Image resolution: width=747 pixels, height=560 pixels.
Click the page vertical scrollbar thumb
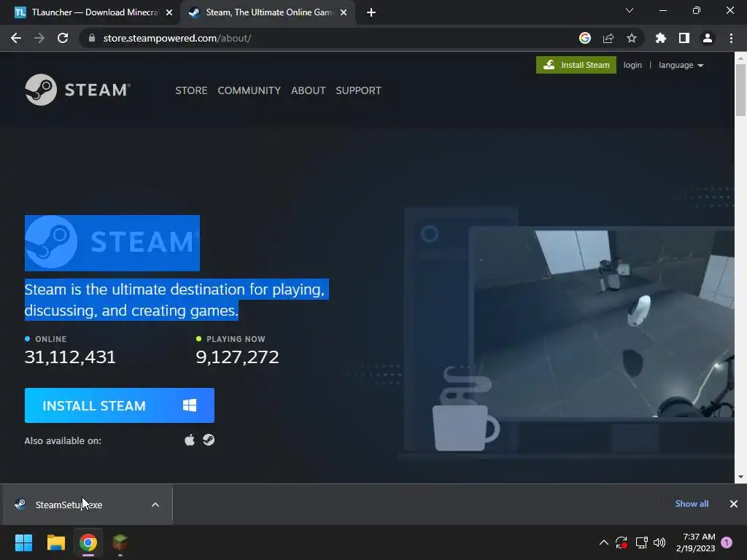(740, 90)
